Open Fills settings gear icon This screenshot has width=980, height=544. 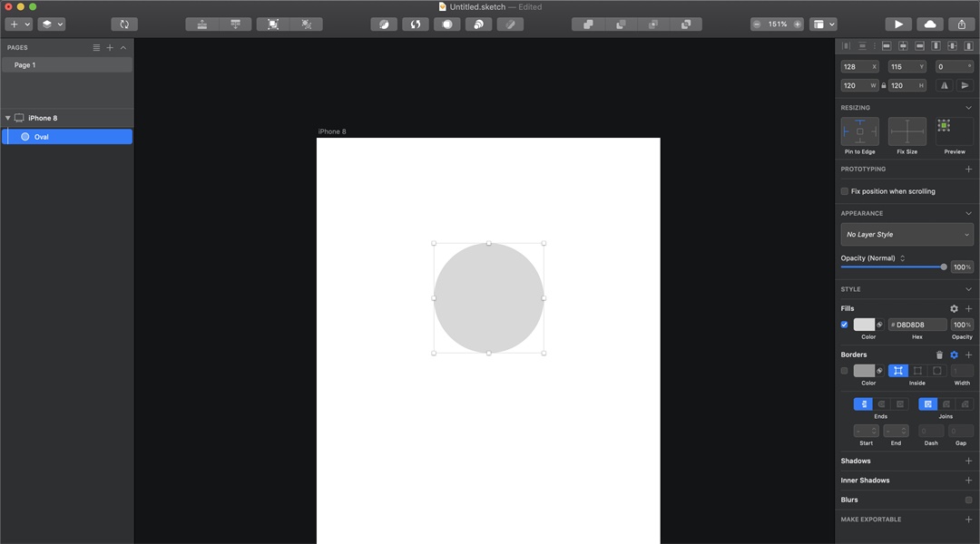tap(954, 308)
